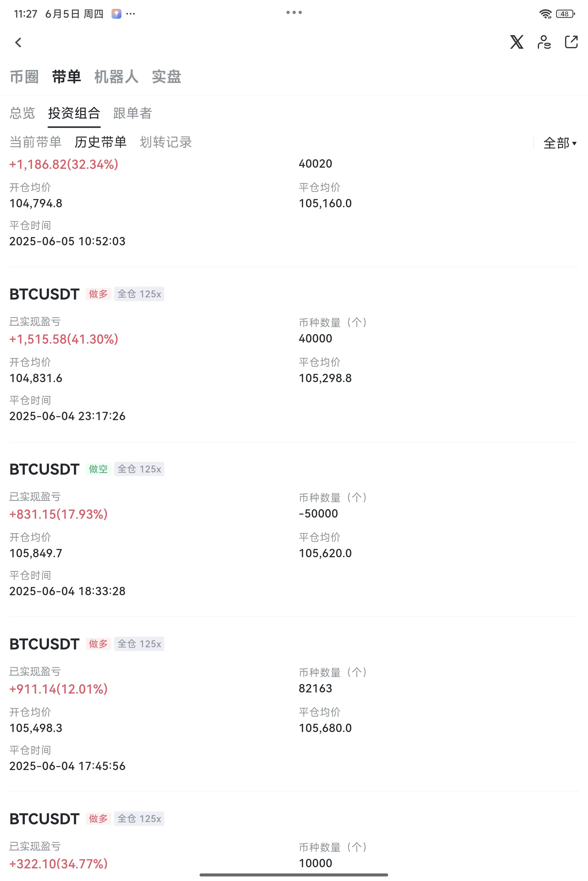The width and height of the screenshot is (588, 881).
Task: Open the 划转记录 section
Action: pos(166,142)
